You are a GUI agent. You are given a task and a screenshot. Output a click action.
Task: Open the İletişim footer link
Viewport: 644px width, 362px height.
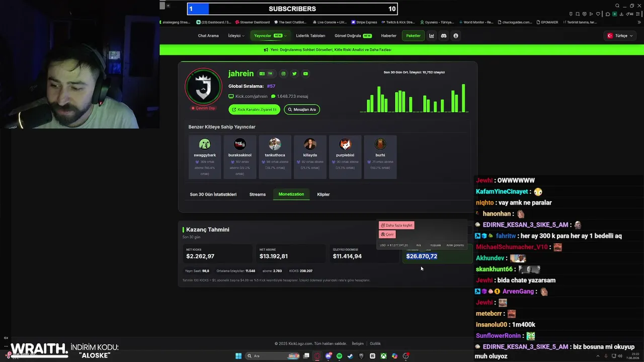[x=358, y=343]
